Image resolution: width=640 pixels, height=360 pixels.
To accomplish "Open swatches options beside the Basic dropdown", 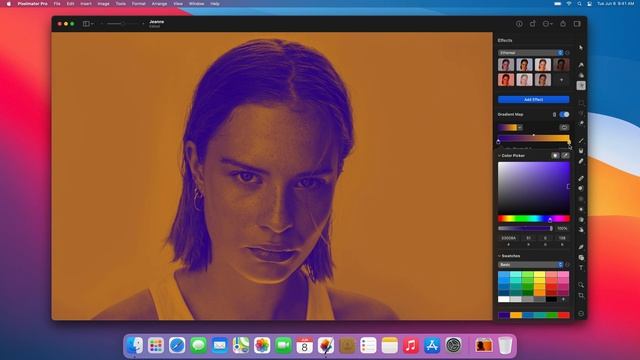I will (x=567, y=264).
